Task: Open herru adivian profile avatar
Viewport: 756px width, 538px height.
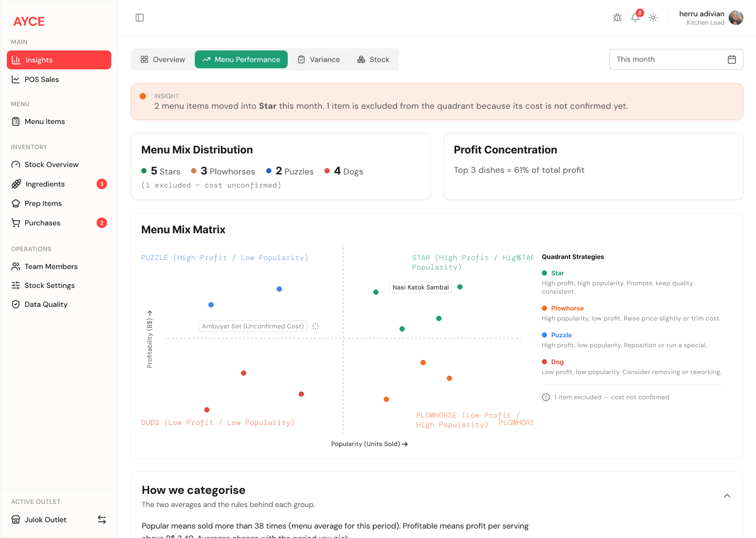Action: (x=736, y=18)
